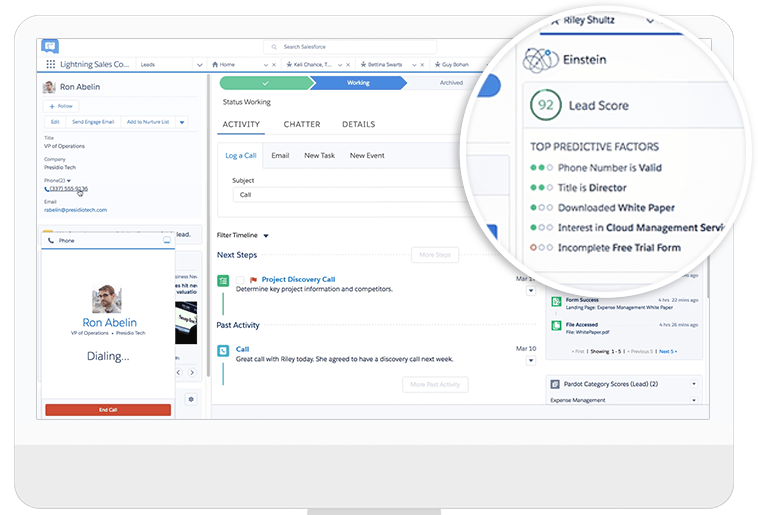Click the gear settings icon beside softphone
Screen dimensions: 758x515
pos(191,399)
